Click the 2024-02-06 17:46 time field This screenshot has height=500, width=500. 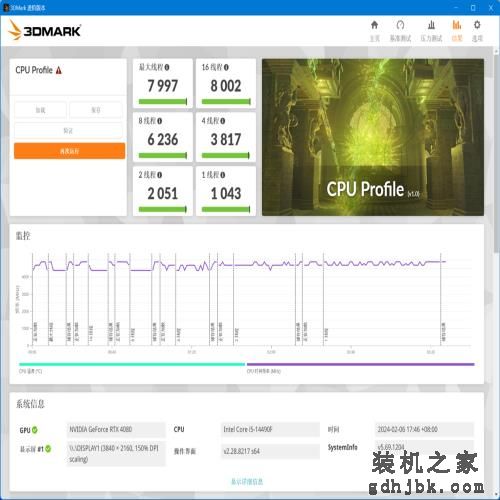click(424, 429)
